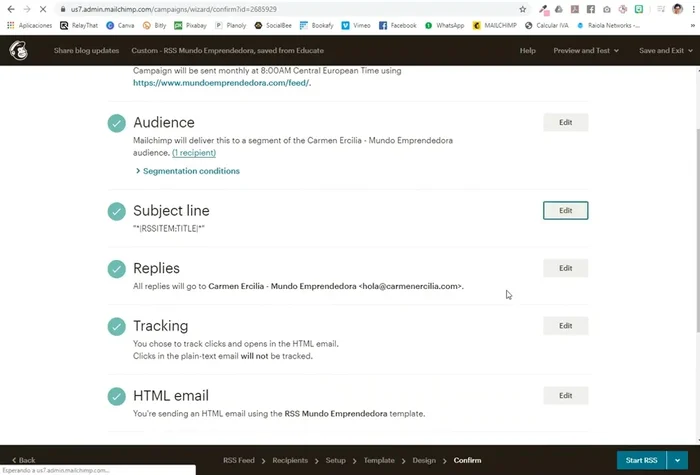Click the green checkmark beside Audience
The width and height of the screenshot is (700, 475).
click(x=117, y=123)
